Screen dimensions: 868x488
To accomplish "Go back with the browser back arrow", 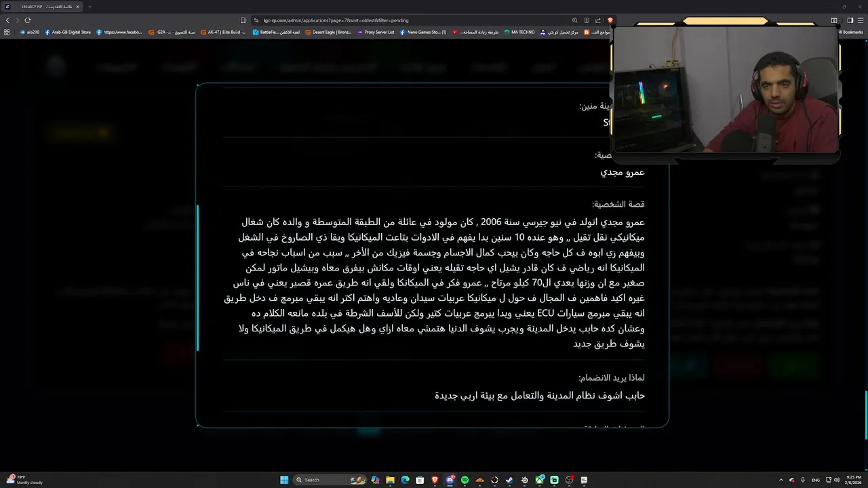I will click(7, 20).
